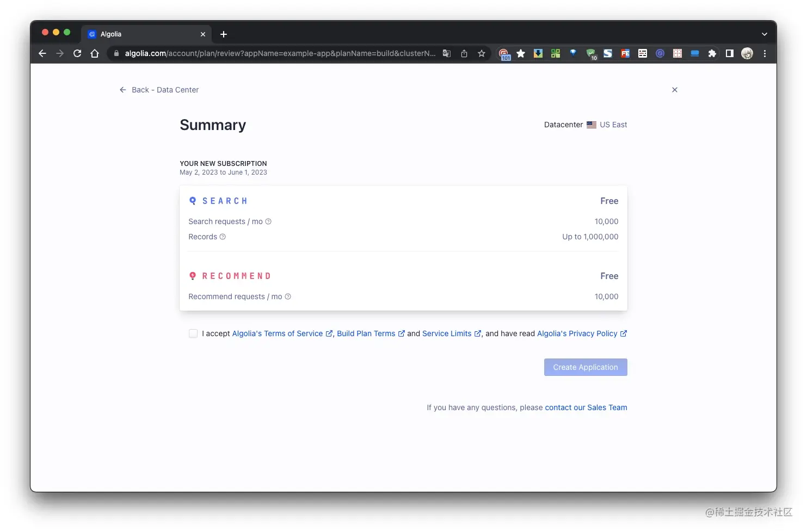
Task: Open the browser extensions puzzle icon
Action: tap(712, 53)
